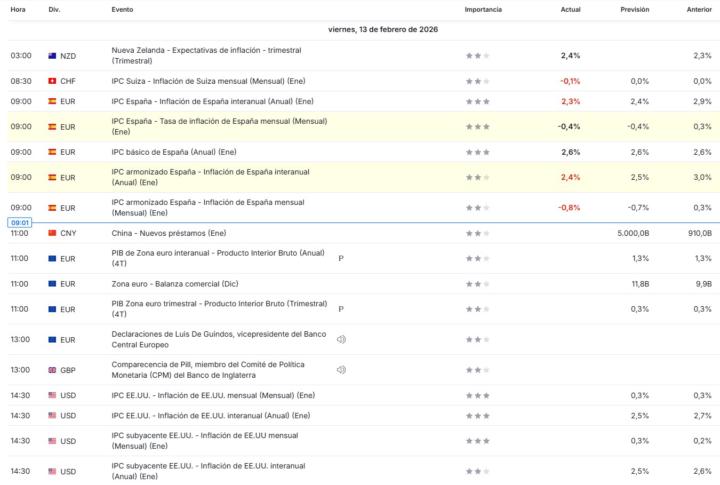Sort by the Importancia column header
720x485 pixels.
(x=483, y=9)
